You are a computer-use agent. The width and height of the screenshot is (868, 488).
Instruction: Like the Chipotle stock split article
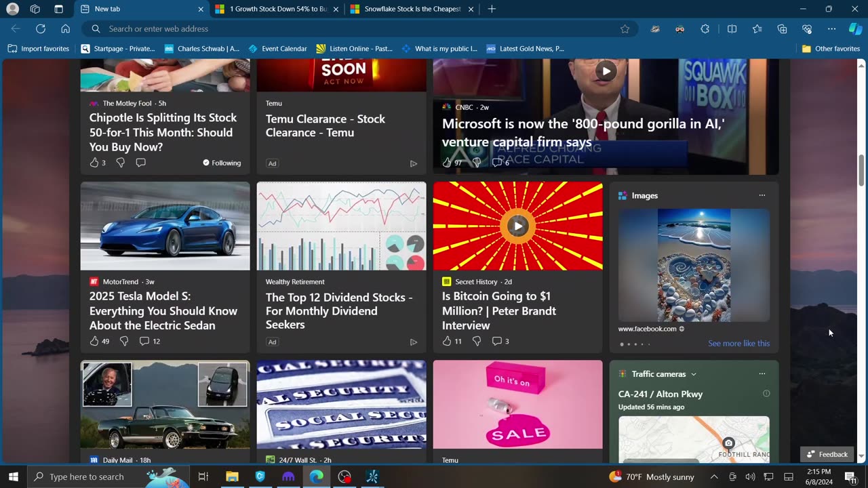(94, 163)
